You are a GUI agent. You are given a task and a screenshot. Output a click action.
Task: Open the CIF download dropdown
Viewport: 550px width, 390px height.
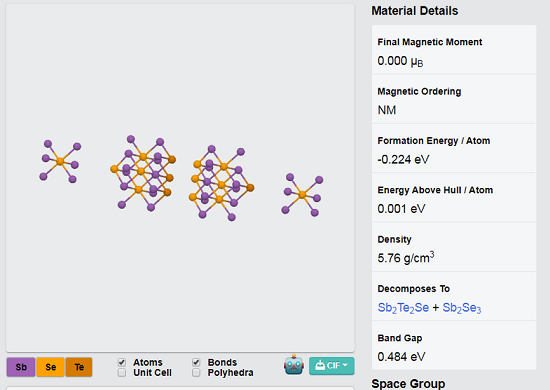click(331, 366)
